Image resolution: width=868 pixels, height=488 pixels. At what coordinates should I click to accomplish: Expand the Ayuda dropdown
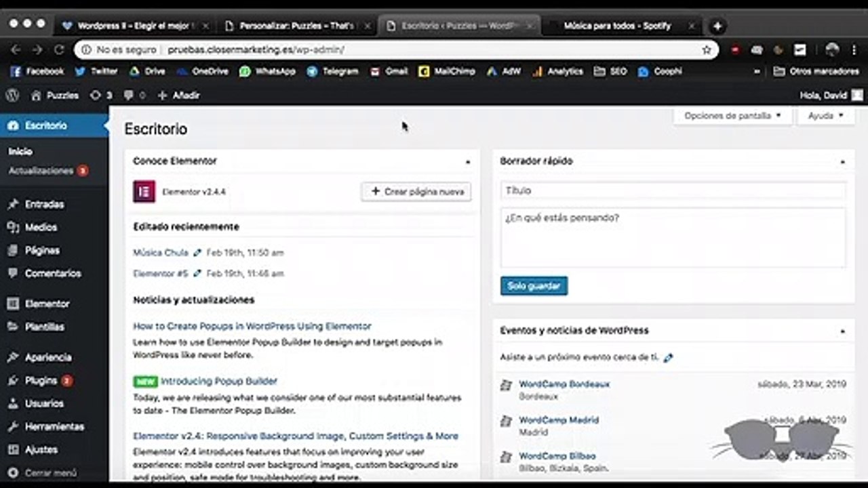[x=825, y=116]
